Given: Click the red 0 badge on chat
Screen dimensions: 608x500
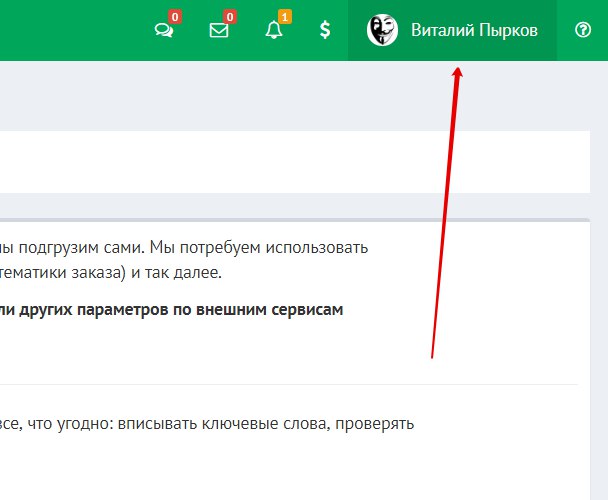Looking at the screenshot, I should point(175,17).
